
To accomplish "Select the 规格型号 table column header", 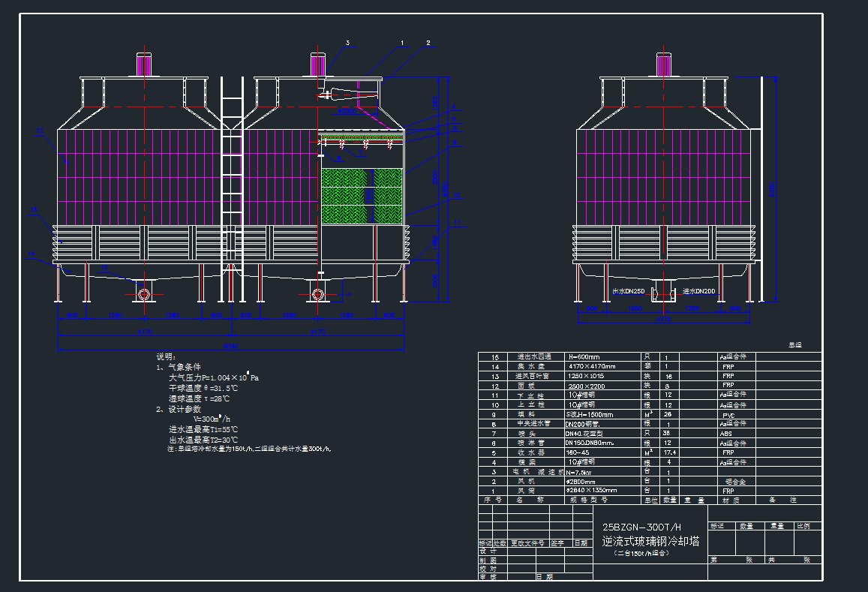I will (588, 499).
